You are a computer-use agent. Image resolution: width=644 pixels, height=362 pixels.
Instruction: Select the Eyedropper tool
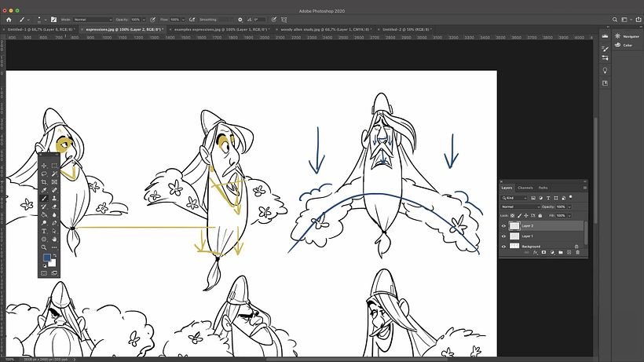pos(44,190)
